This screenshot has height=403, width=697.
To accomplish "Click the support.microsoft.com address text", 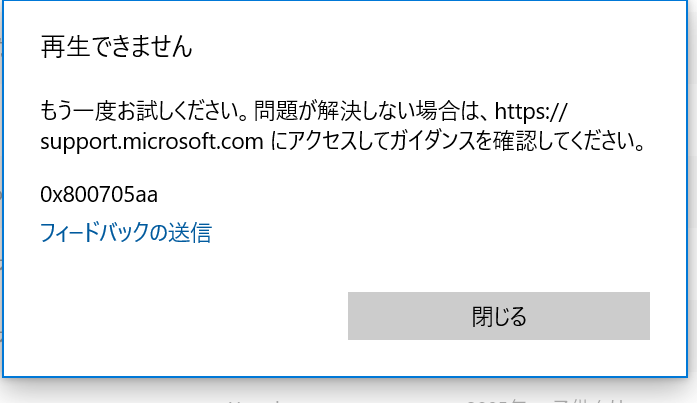I will [x=152, y=141].
